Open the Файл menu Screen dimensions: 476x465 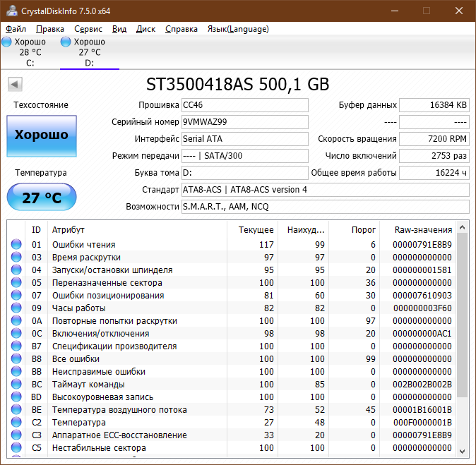tap(16, 29)
